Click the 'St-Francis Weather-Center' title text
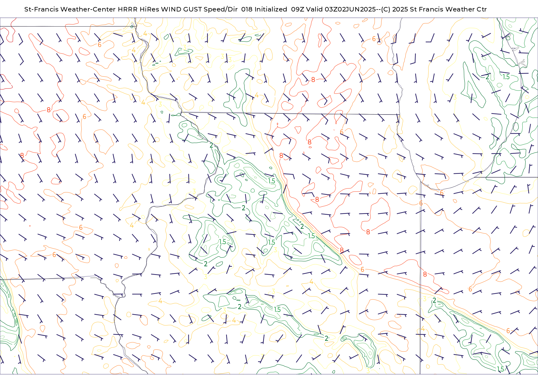 pos(70,9)
